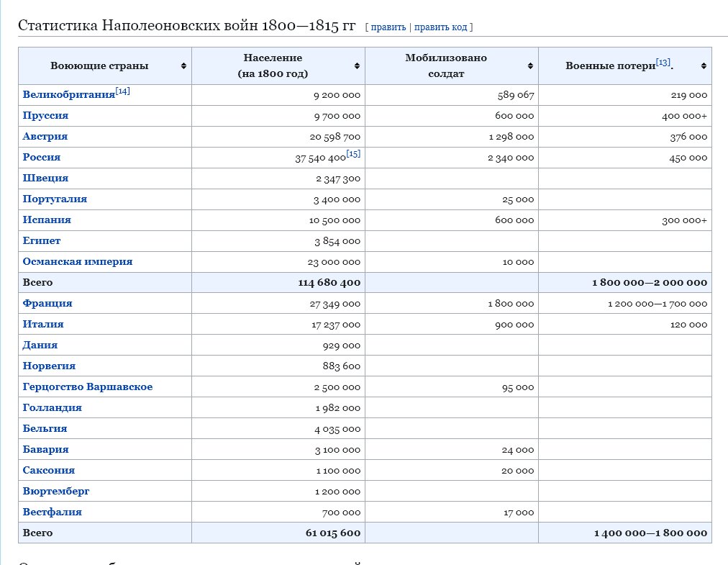Click sort arrows in Население column header
728x565 pixels.
click(358, 66)
